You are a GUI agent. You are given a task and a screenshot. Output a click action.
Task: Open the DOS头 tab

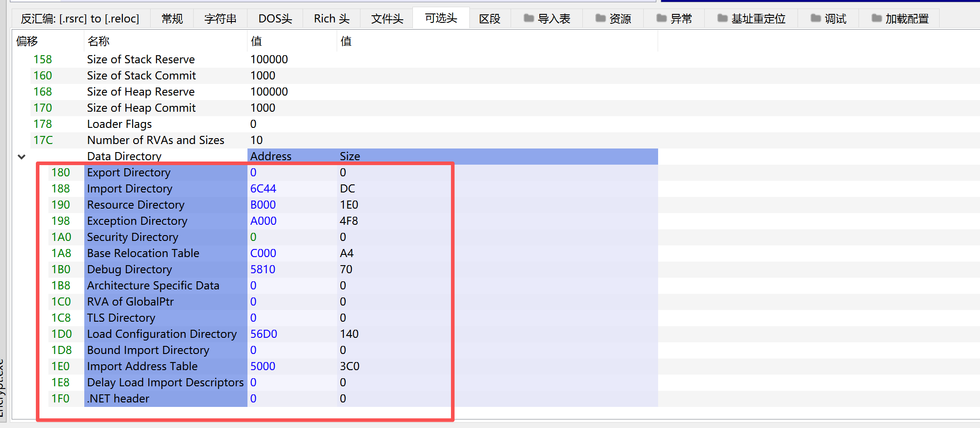[x=275, y=19]
